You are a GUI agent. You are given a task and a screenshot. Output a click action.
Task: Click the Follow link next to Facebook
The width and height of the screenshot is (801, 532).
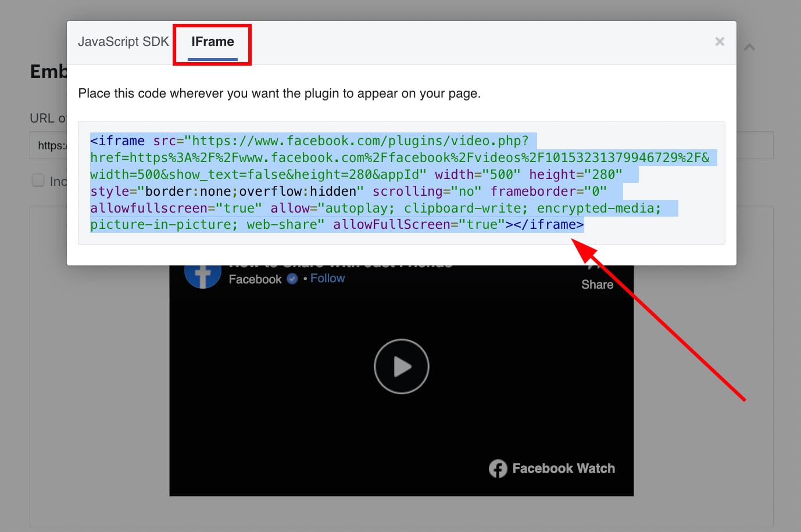pyautogui.click(x=327, y=278)
